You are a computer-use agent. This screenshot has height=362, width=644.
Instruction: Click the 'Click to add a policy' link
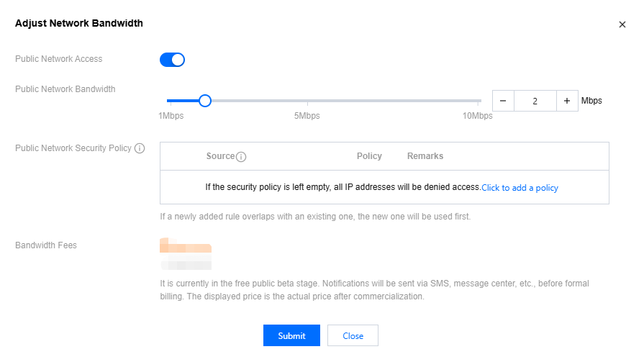coord(520,188)
